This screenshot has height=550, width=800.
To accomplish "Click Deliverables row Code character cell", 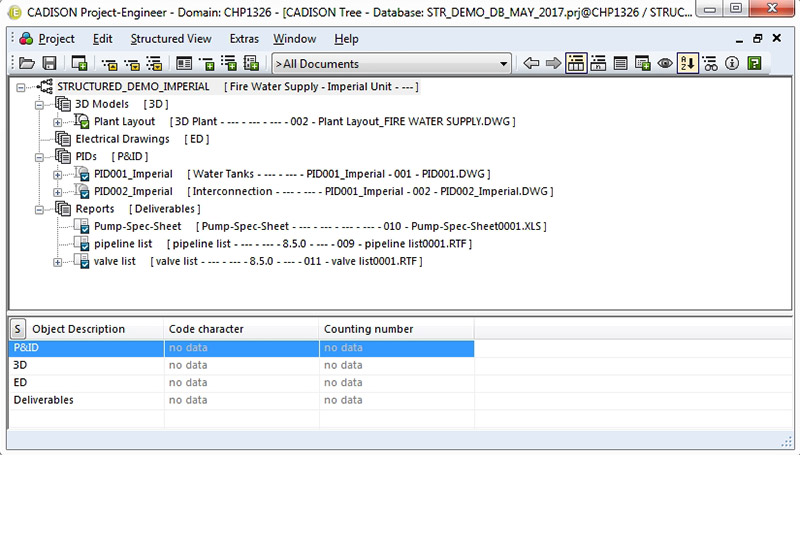I will pos(241,400).
